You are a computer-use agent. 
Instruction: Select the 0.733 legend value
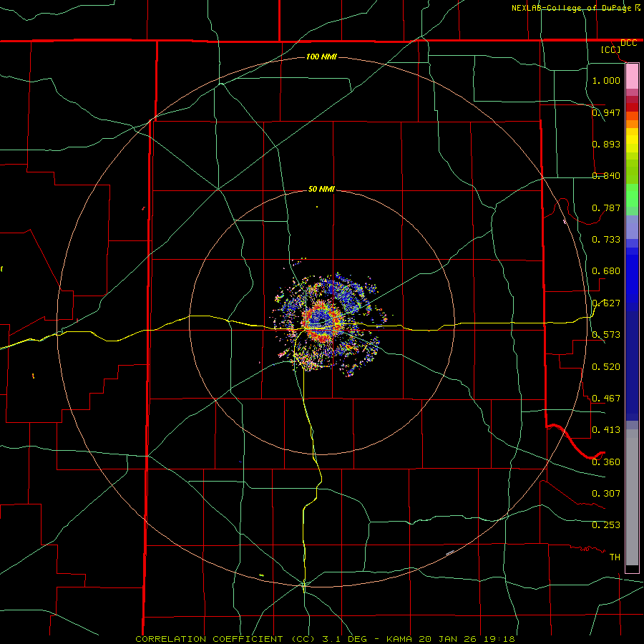click(606, 240)
